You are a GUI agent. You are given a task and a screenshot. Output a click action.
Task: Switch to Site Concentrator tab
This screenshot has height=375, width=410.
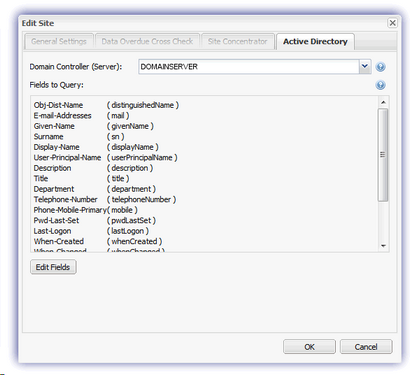click(x=238, y=41)
